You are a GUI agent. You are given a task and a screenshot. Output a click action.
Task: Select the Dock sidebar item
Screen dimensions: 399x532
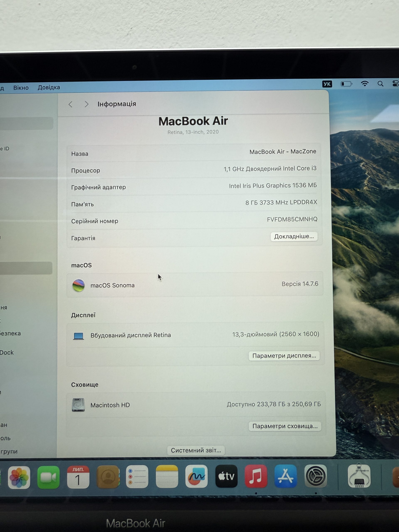(x=7, y=353)
